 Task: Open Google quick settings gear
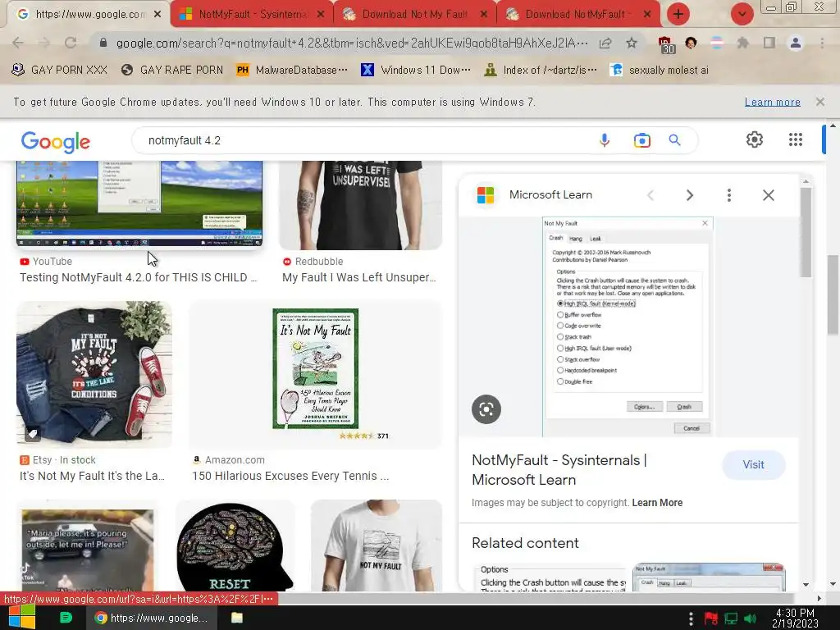755,139
